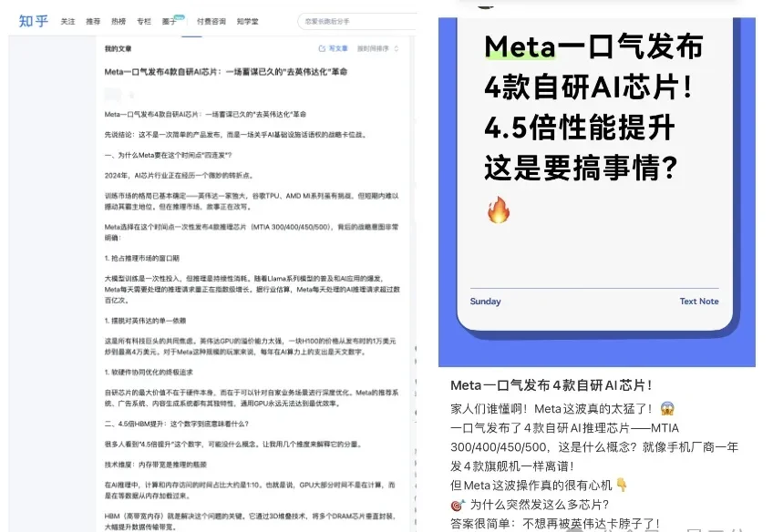Open the Meta AI chip article title
This screenshot has width=773, height=532.
pyautogui.click(x=226, y=71)
